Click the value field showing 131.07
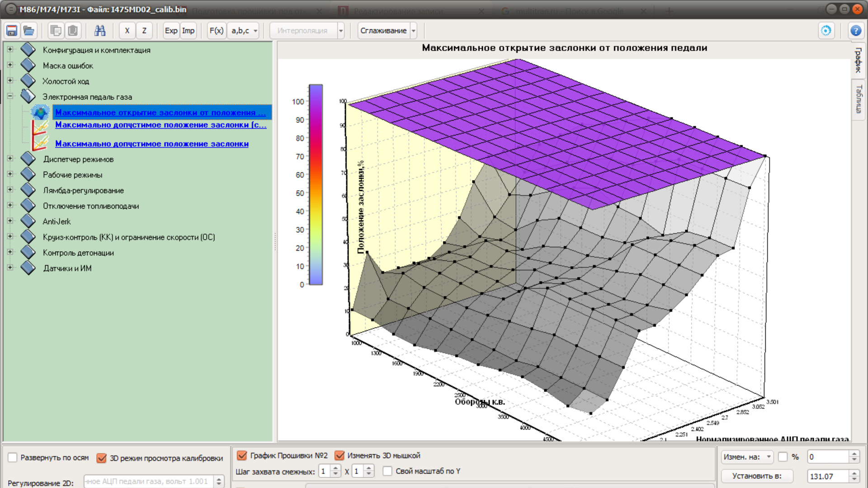 pos(828,476)
